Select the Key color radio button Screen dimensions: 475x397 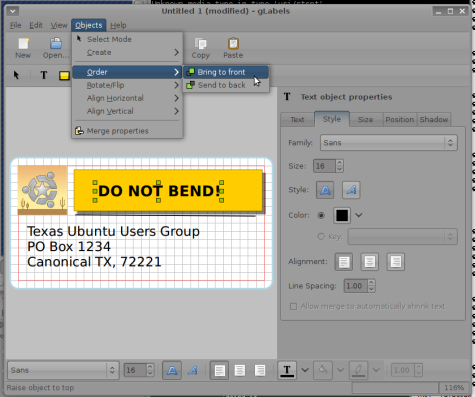click(321, 236)
